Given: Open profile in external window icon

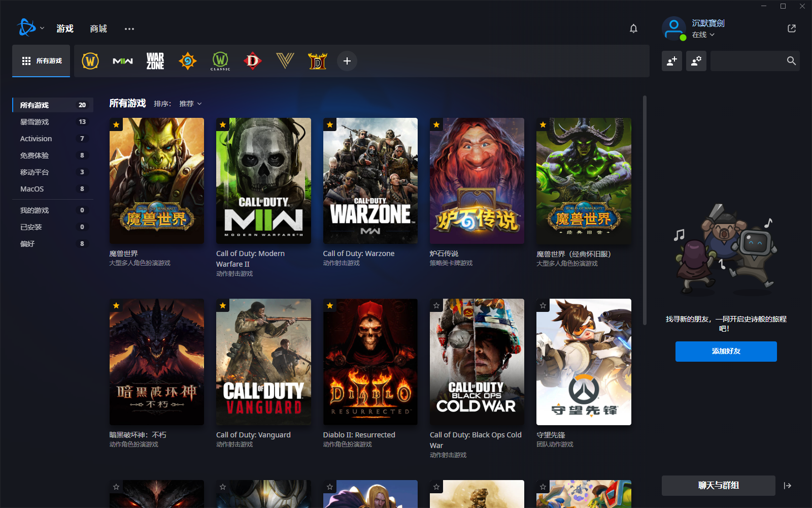Looking at the screenshot, I should pyautogui.click(x=792, y=28).
